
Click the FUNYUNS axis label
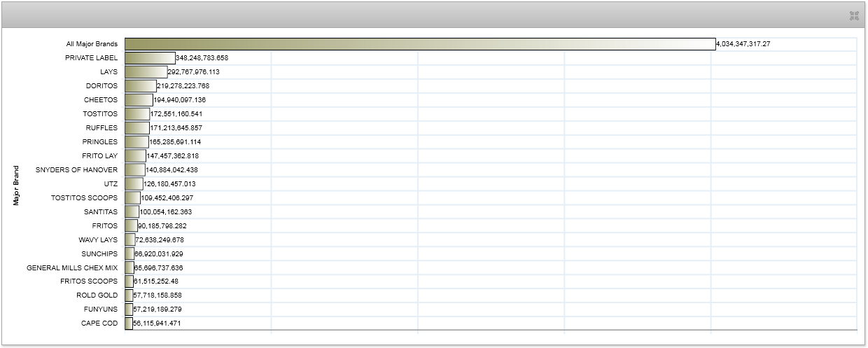click(99, 309)
